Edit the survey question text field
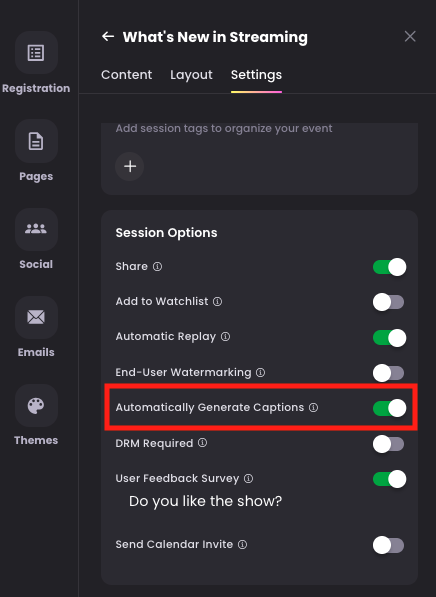Image resolution: width=436 pixels, height=597 pixels. 206,501
